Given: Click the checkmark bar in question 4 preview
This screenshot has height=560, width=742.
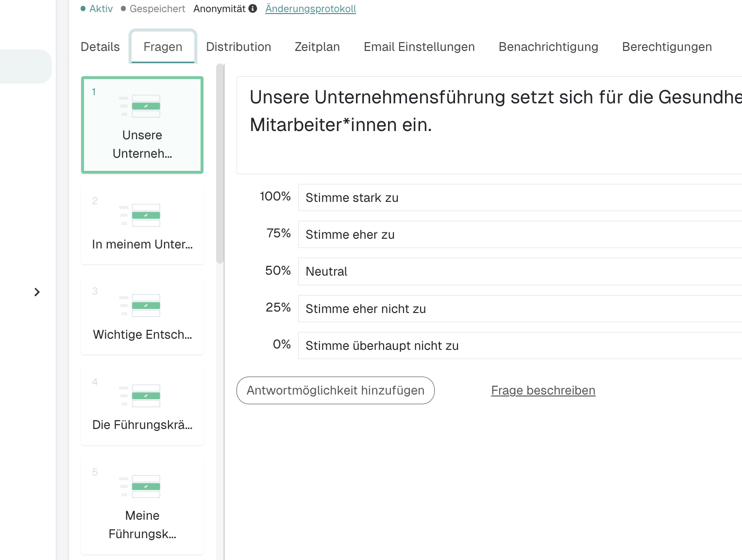Looking at the screenshot, I should pos(146,395).
